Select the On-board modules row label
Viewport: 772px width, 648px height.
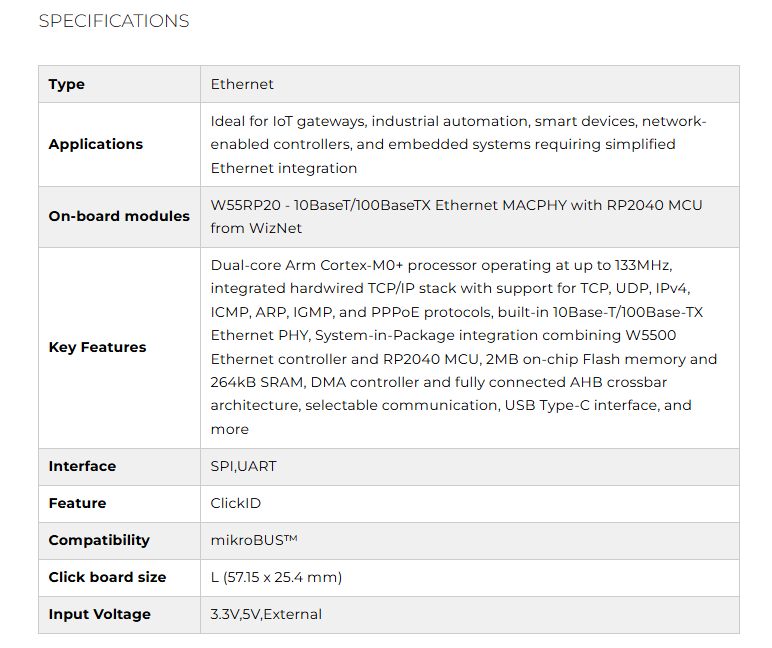pyautogui.click(x=119, y=217)
